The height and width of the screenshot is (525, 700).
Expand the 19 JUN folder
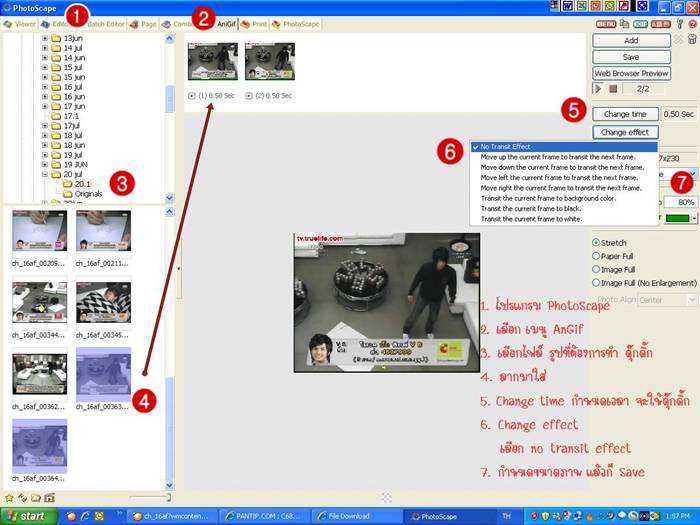click(45, 165)
